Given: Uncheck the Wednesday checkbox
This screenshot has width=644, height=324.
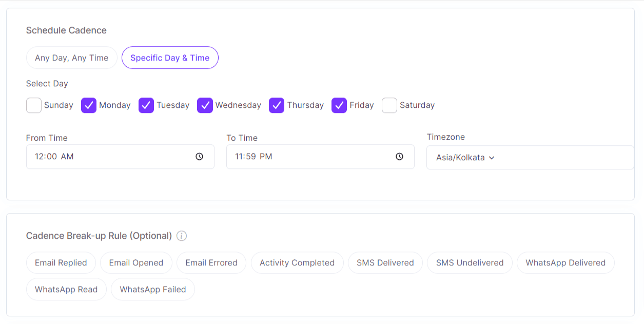Looking at the screenshot, I should point(205,105).
